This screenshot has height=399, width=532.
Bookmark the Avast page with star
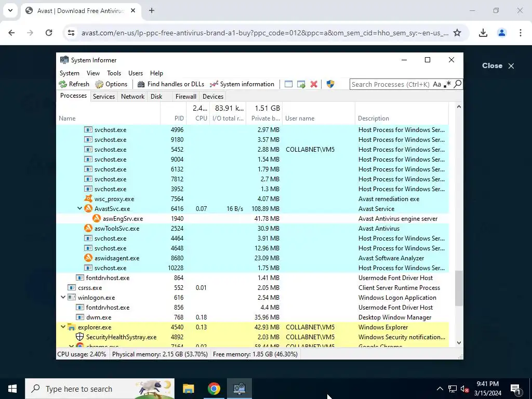point(457,33)
